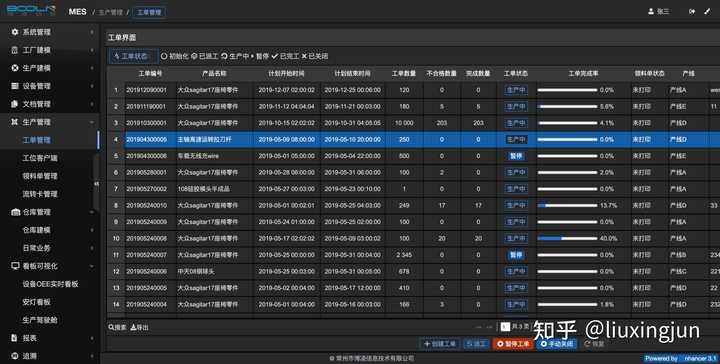
Task: Filter by 已派工 status
Action: click(204, 56)
